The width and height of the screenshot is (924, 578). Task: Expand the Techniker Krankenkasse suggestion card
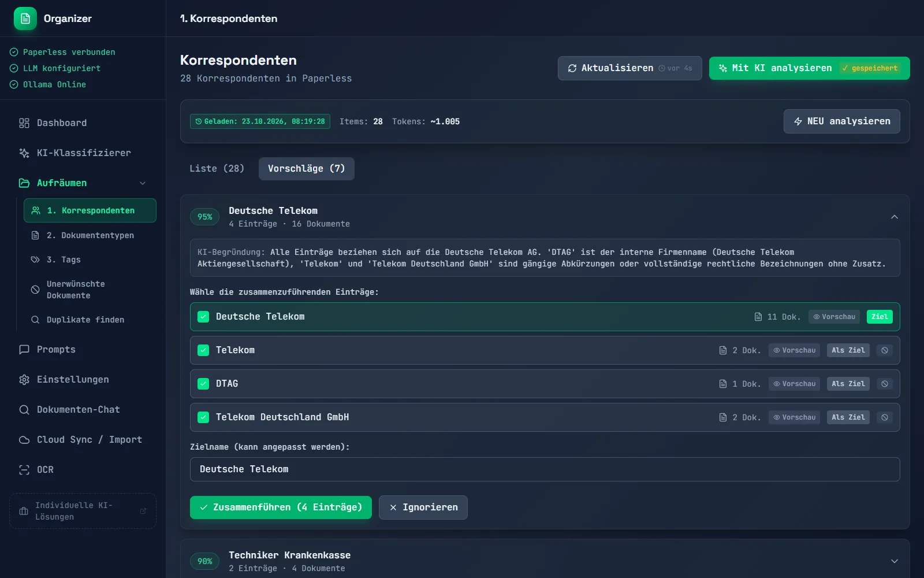(x=894, y=561)
